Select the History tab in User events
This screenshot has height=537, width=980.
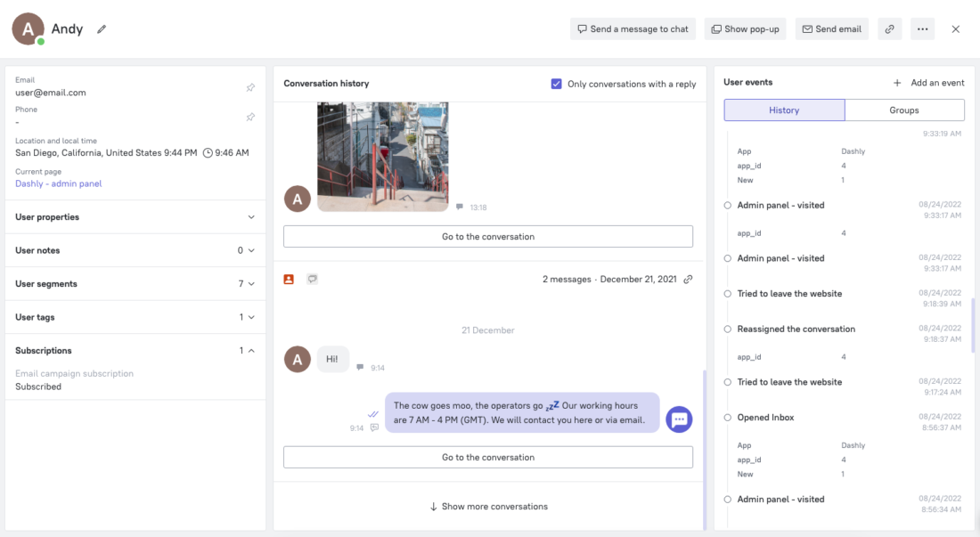click(x=784, y=110)
